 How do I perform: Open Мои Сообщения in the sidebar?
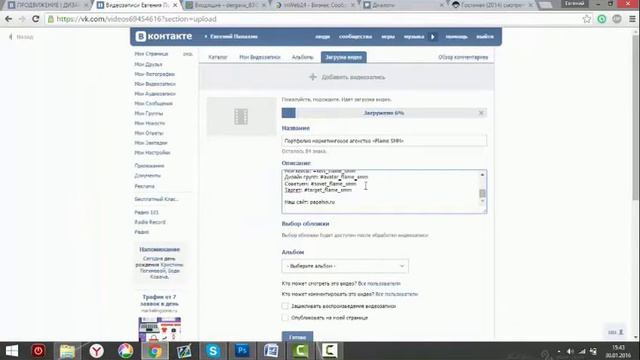coord(153,103)
